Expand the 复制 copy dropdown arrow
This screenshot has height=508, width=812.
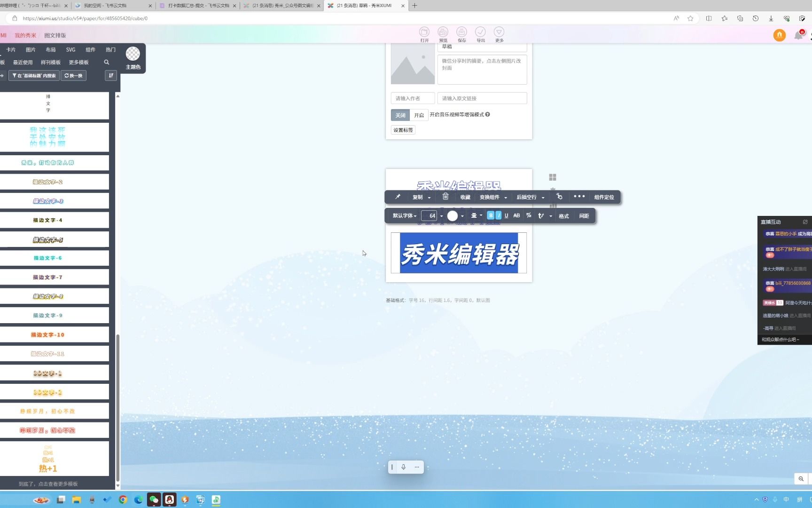(429, 198)
